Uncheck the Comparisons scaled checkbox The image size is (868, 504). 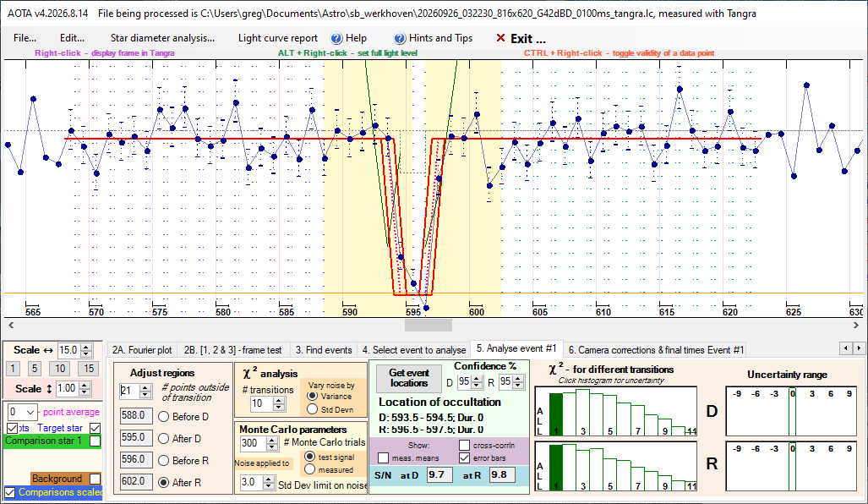pos(10,492)
